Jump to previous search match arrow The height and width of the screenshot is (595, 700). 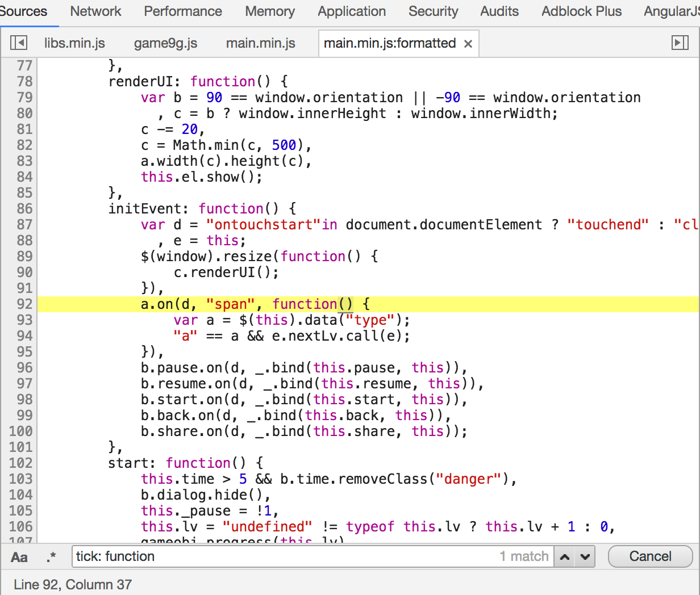pyautogui.click(x=565, y=557)
